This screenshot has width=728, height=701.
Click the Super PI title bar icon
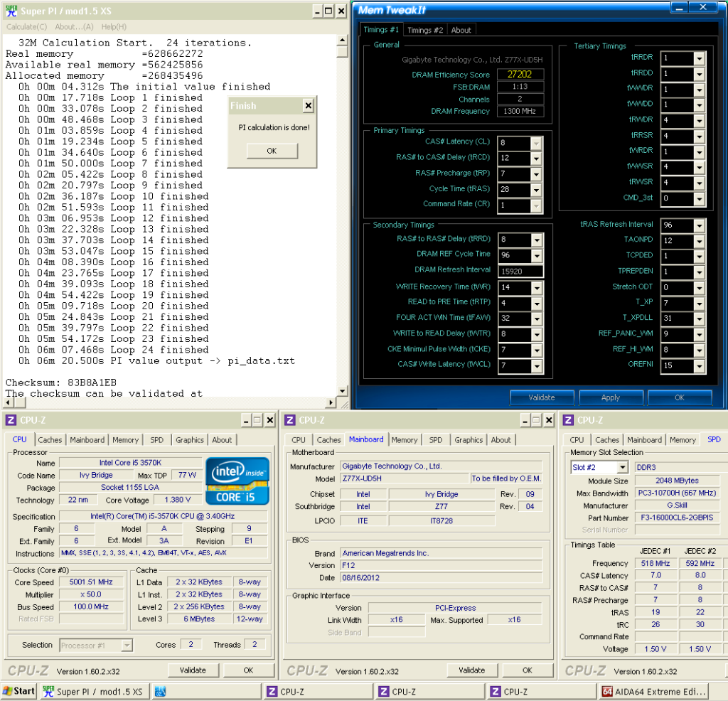11,11
